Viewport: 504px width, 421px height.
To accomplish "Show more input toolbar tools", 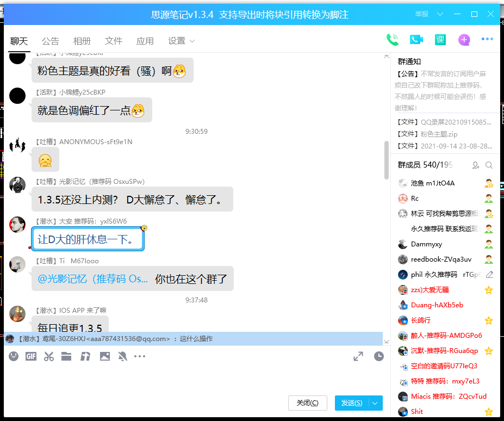I will point(140,356).
